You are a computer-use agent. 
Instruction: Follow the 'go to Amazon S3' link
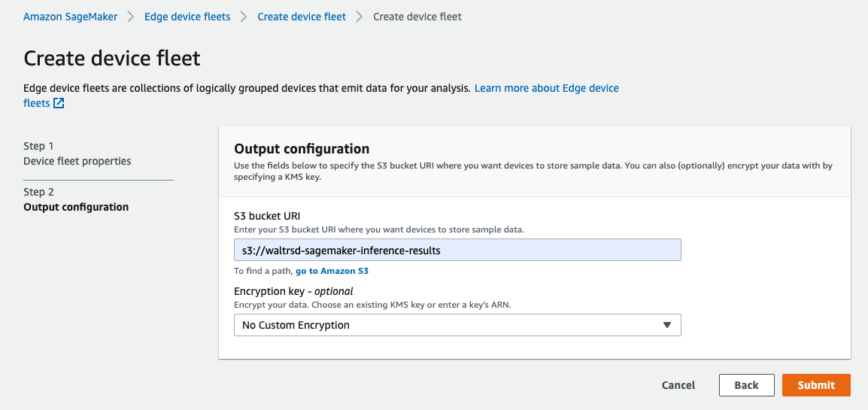pos(332,271)
